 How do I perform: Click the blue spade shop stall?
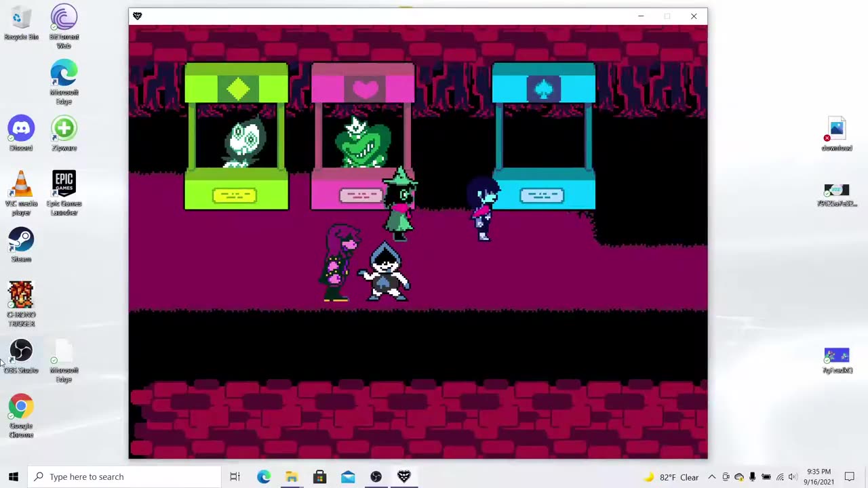click(x=544, y=136)
